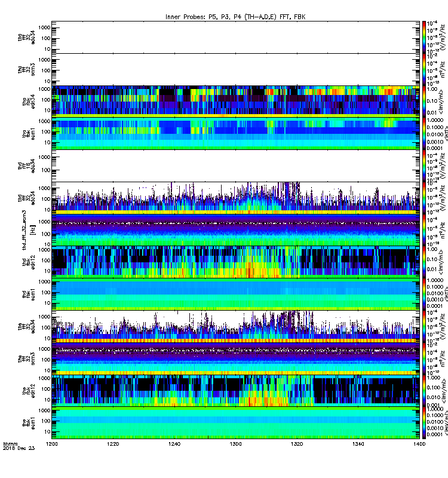Select the color bar beside tha fbk scm1 panel

click(x=424, y=134)
